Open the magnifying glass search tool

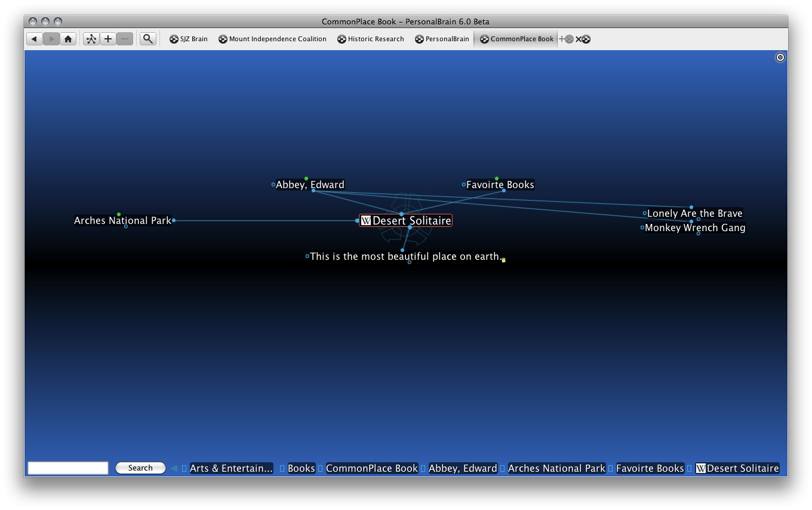(147, 39)
